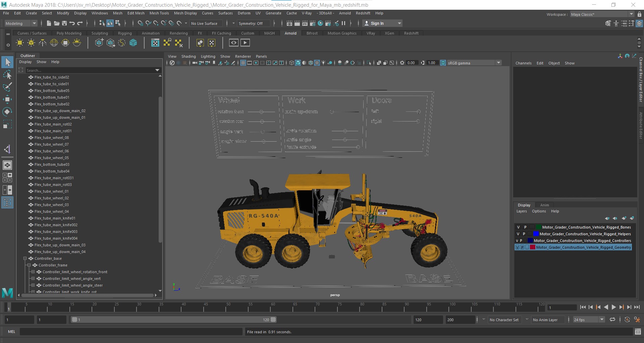Click the red Rigged_Geometry layer color swatch
Screen dimensions: 644x343
tap(532, 247)
